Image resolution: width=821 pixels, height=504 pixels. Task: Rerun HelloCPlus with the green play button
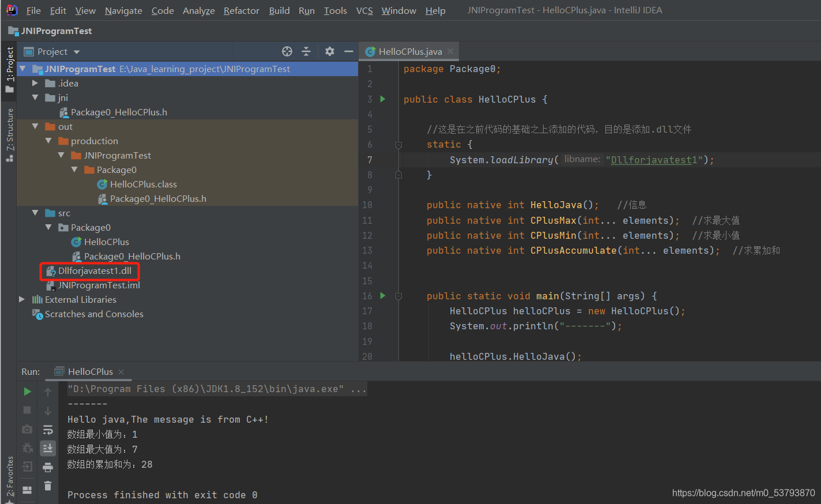[27, 392]
